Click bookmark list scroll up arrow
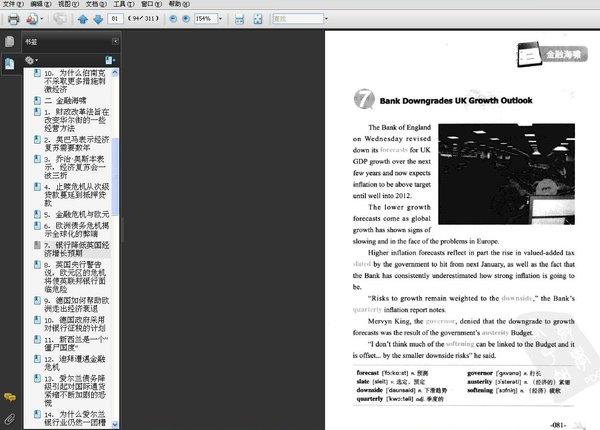The image size is (600, 430). click(x=115, y=72)
